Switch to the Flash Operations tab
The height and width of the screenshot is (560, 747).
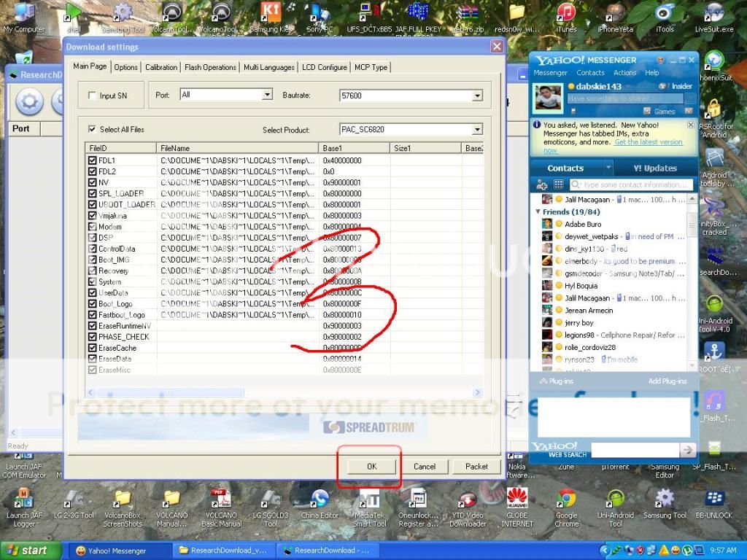click(x=210, y=67)
